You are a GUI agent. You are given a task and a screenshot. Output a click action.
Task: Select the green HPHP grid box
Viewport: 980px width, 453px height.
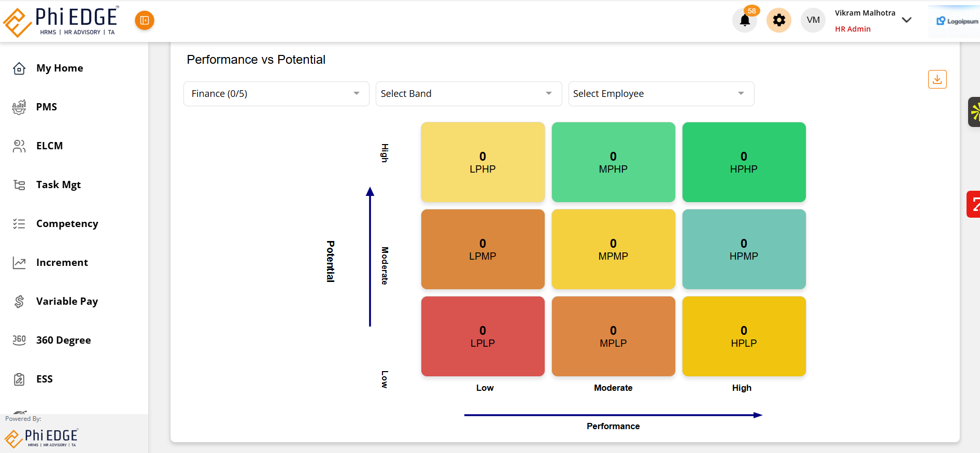(x=744, y=162)
